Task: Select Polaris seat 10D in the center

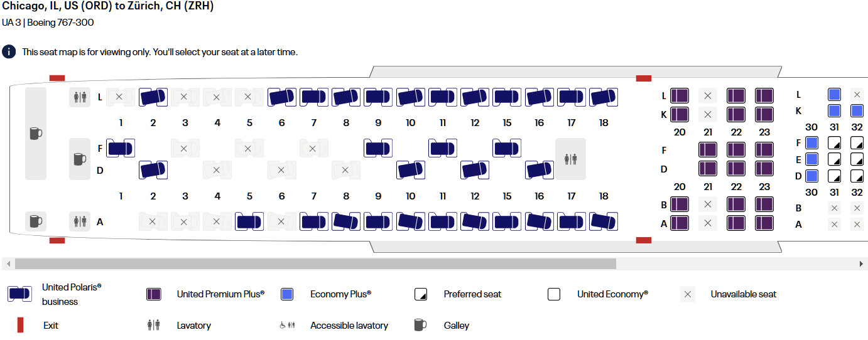Action: tap(410, 170)
